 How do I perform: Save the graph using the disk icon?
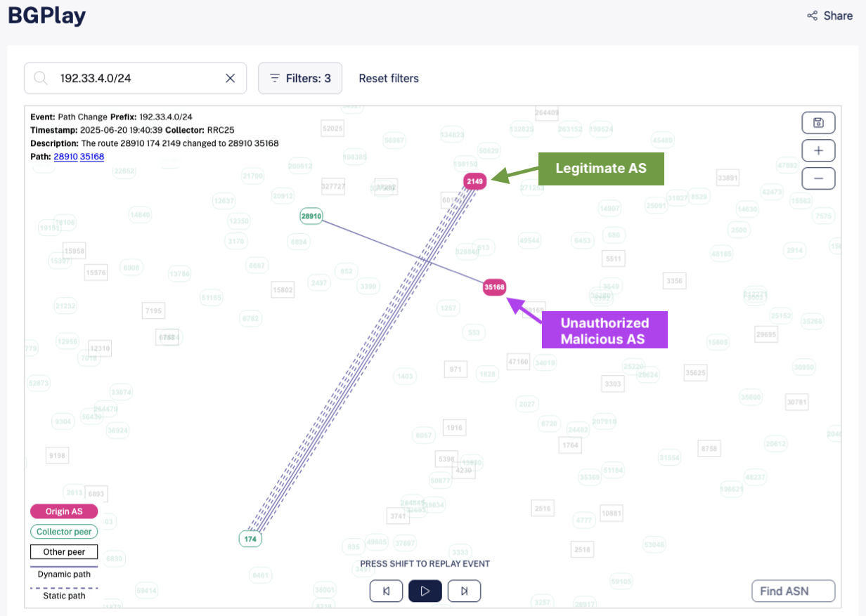[x=818, y=123]
